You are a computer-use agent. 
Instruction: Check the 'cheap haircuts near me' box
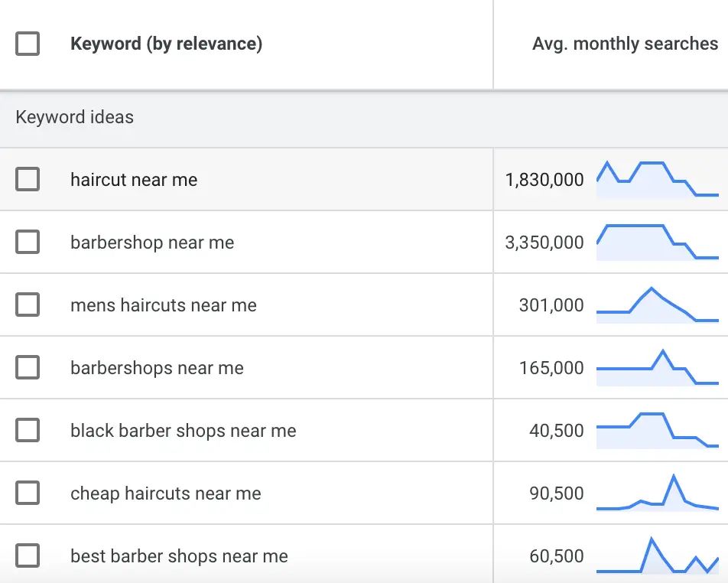point(28,493)
